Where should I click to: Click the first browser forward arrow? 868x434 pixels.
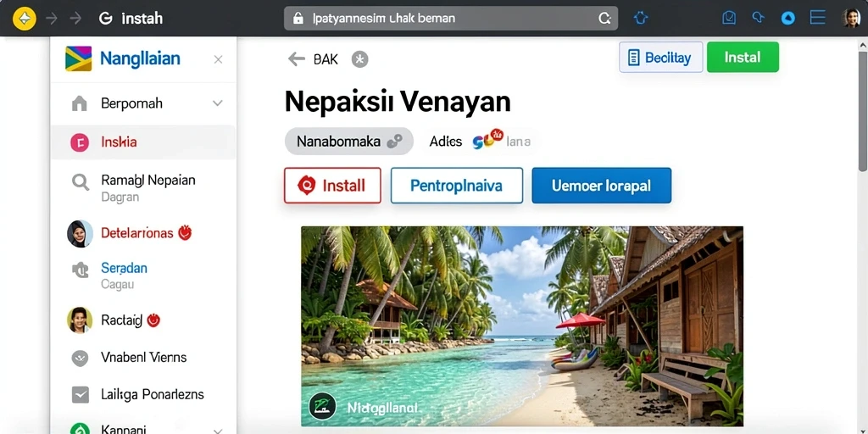(x=52, y=19)
